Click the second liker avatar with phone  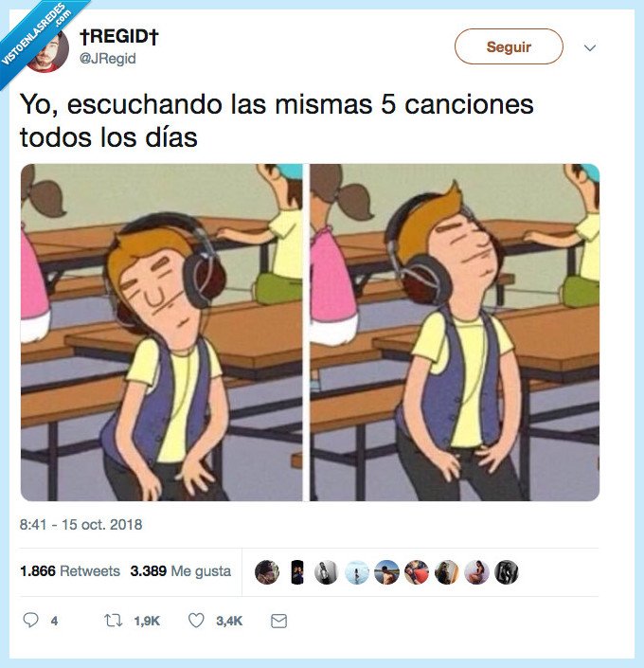296,571
